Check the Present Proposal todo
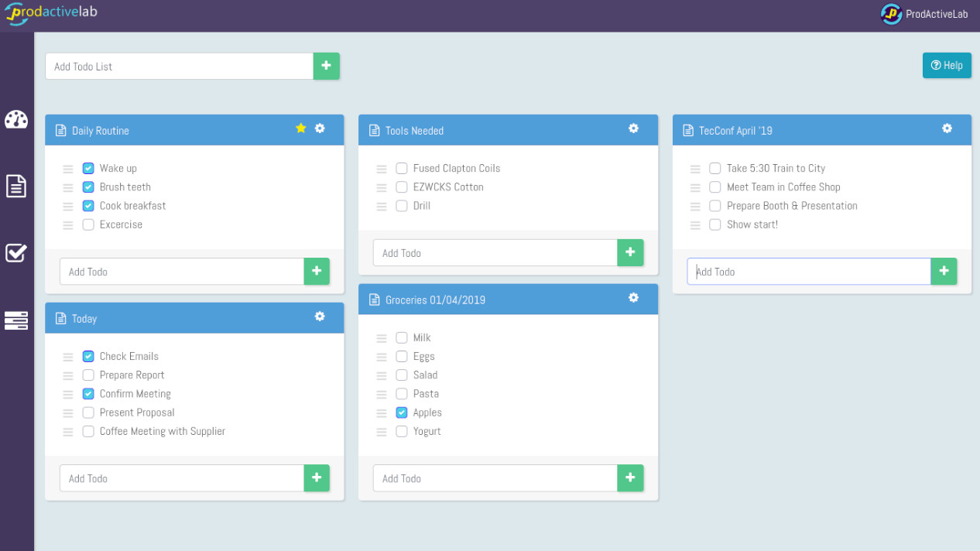980x551 pixels. (x=88, y=412)
